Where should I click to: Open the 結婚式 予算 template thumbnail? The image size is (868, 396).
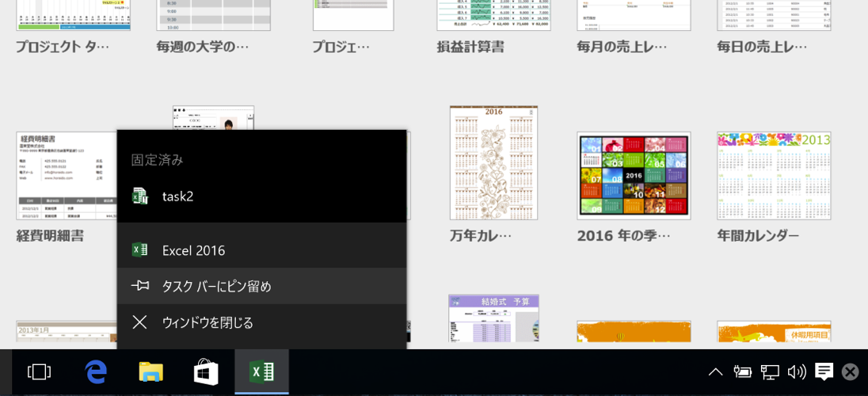tap(493, 318)
